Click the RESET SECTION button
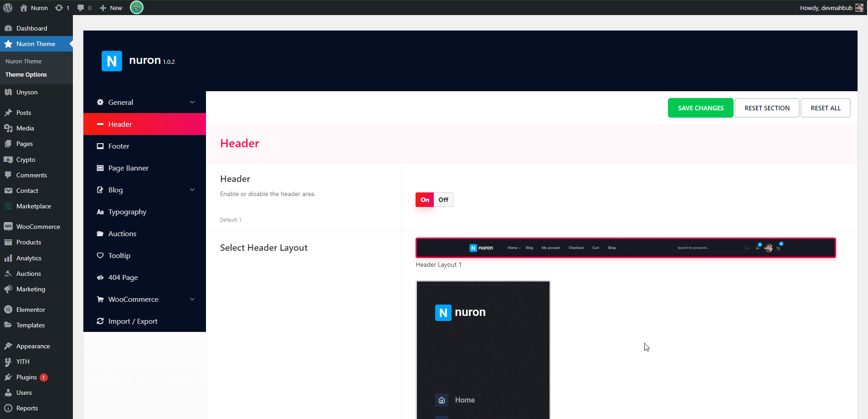Viewport: 868px width, 419px height. point(767,108)
